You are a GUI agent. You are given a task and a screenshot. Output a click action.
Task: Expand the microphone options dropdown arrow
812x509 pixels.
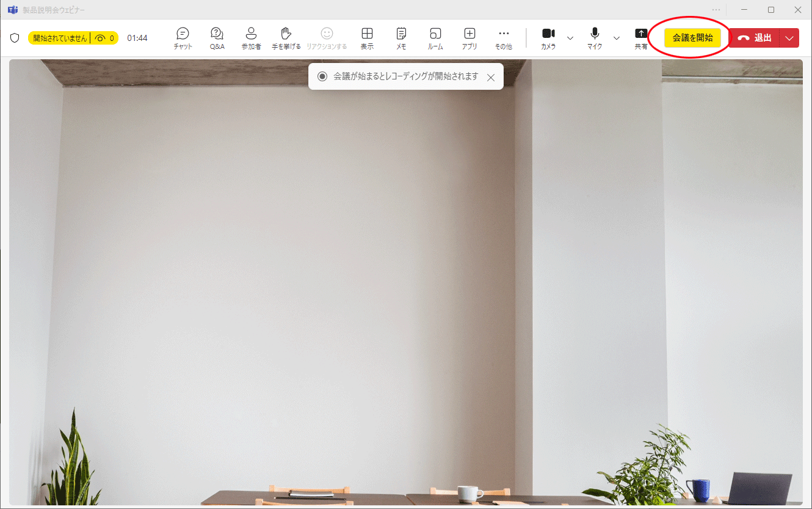(616, 38)
